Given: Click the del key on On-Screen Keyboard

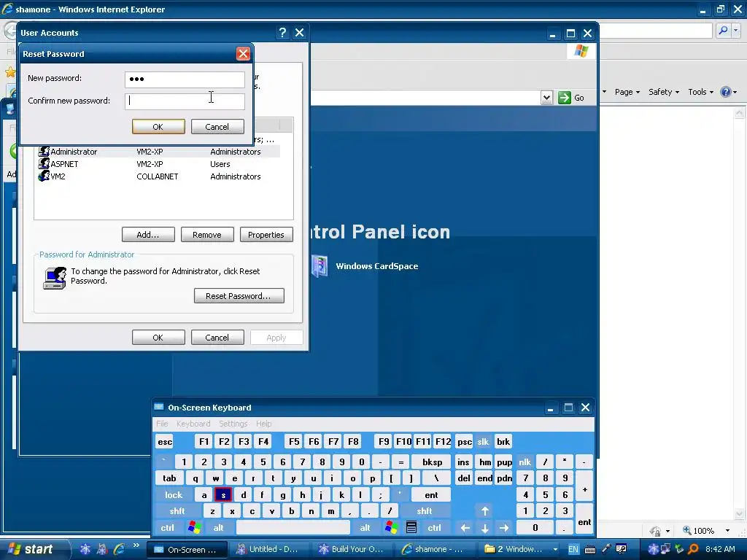Looking at the screenshot, I should click(463, 478).
